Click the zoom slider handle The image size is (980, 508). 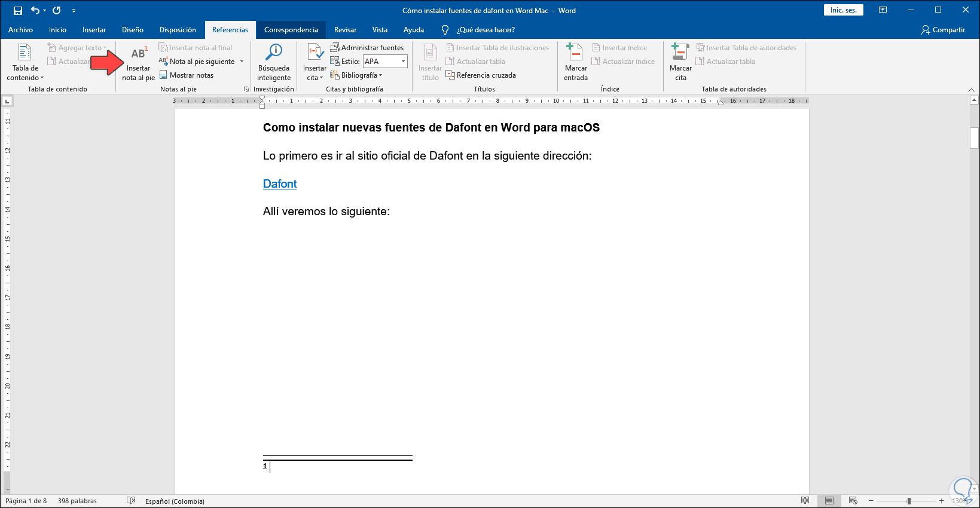coord(909,501)
